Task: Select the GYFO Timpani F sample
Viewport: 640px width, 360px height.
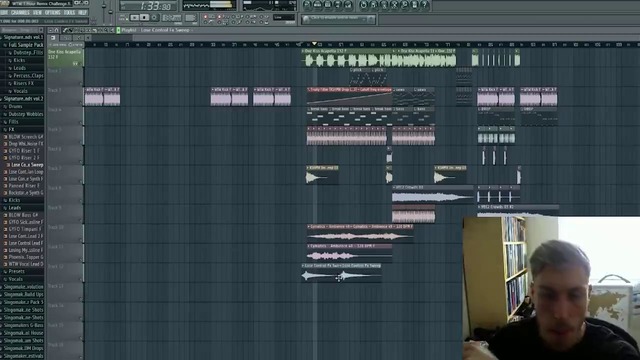Action: coord(24,229)
